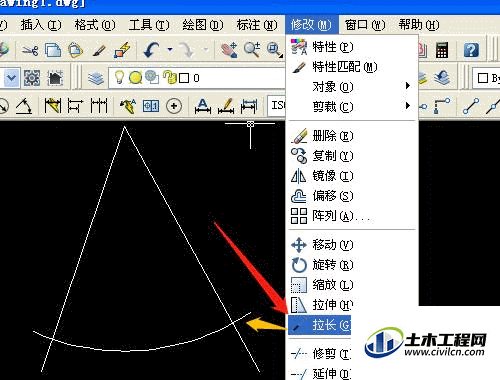Click the home view icon beside gear
This screenshot has width=500, height=380.
[55, 78]
